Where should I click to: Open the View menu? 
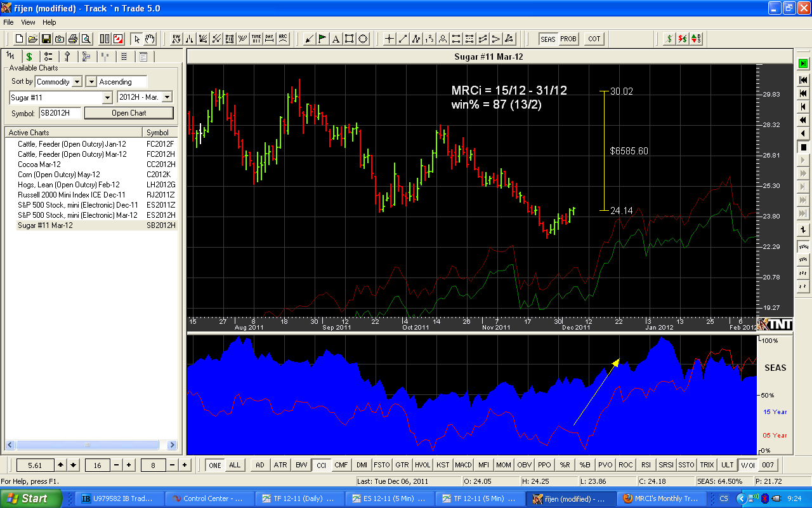[x=28, y=22]
